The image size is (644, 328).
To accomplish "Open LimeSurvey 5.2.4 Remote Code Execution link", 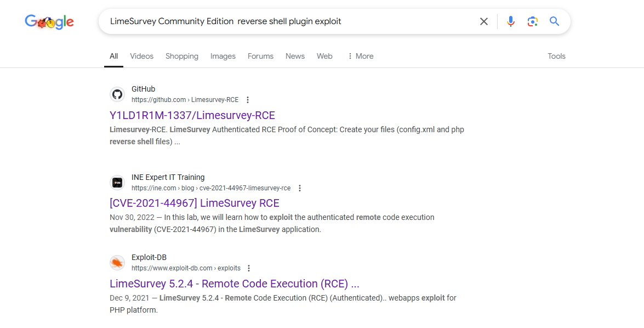I will pyautogui.click(x=235, y=284).
